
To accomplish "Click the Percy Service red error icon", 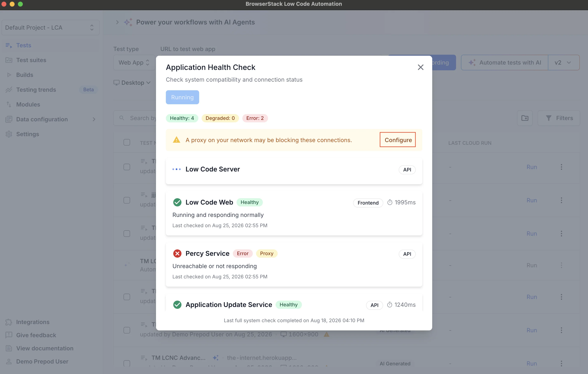I will tap(177, 254).
